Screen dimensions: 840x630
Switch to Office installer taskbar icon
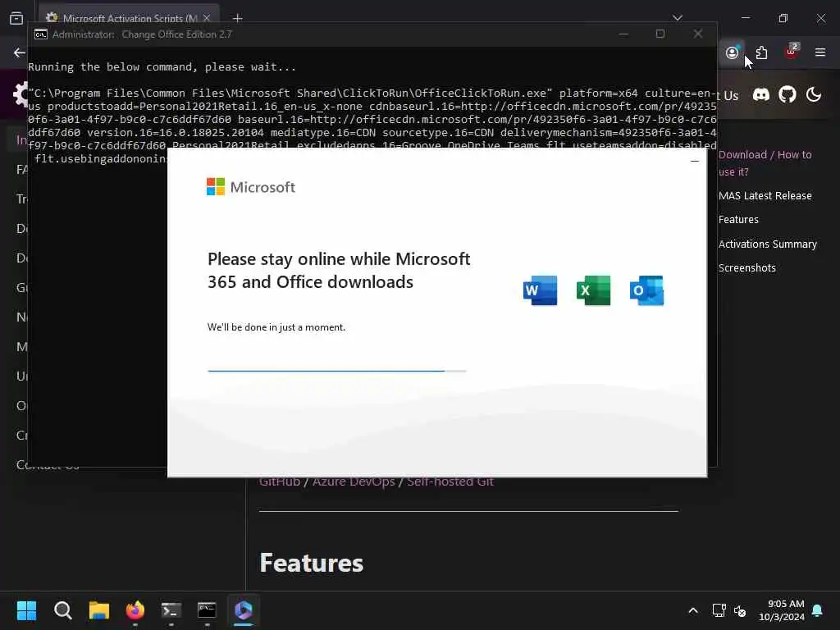click(x=243, y=610)
